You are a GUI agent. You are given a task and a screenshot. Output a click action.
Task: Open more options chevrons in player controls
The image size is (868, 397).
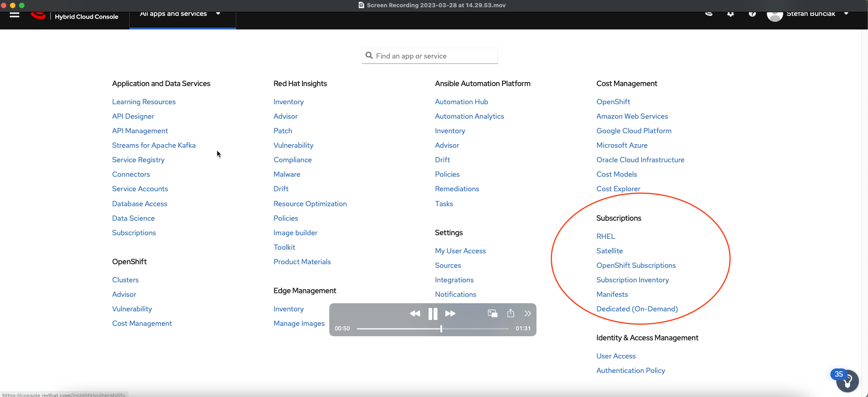[x=528, y=313]
